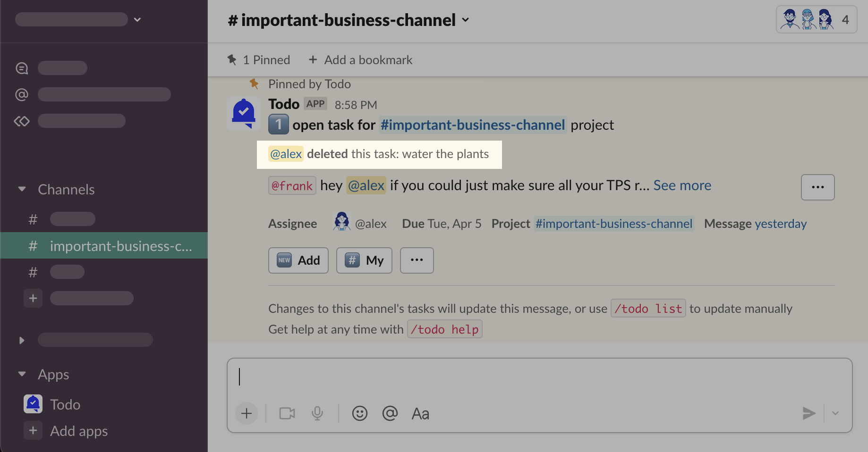Click the mention @ icon in composer
Viewport: 868px width, 452px height.
click(390, 414)
